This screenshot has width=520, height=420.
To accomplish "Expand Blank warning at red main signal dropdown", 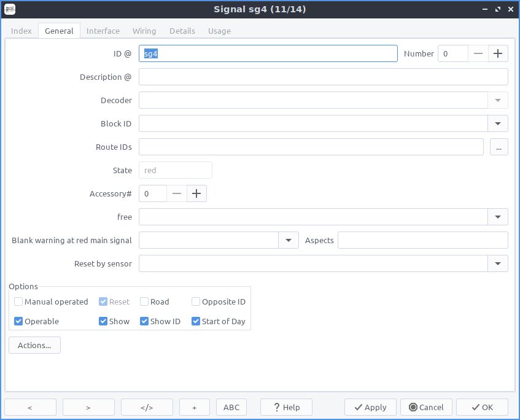I will pos(289,240).
